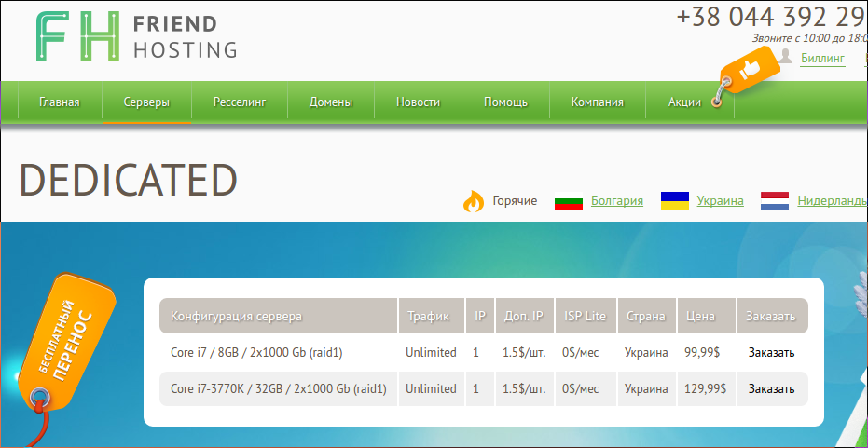Select the Горячие hot offers filter
Viewport: 868px width, 448px height.
pos(515,200)
